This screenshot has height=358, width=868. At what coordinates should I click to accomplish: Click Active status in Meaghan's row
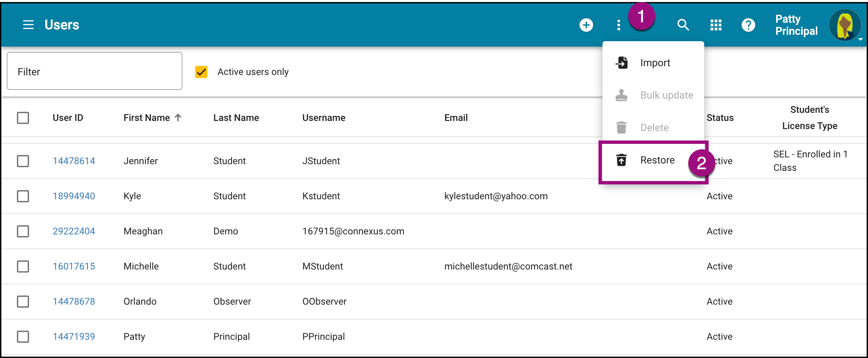[719, 231]
